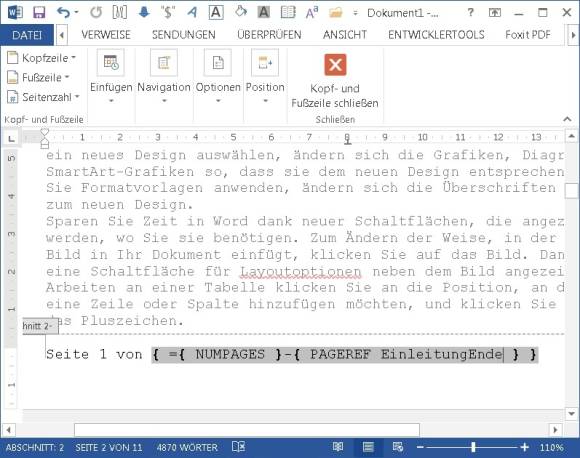This screenshot has width=580, height=458.
Task: Switch to web layout view
Action: (x=398, y=447)
